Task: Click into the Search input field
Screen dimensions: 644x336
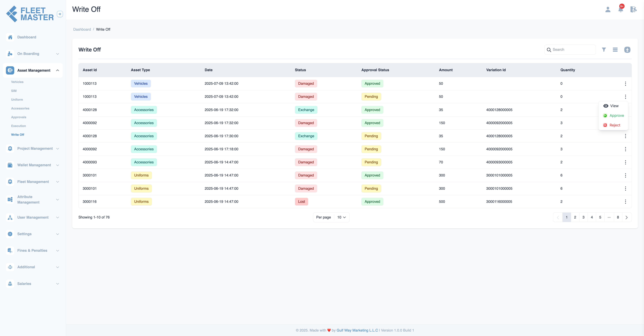Action: coord(570,49)
